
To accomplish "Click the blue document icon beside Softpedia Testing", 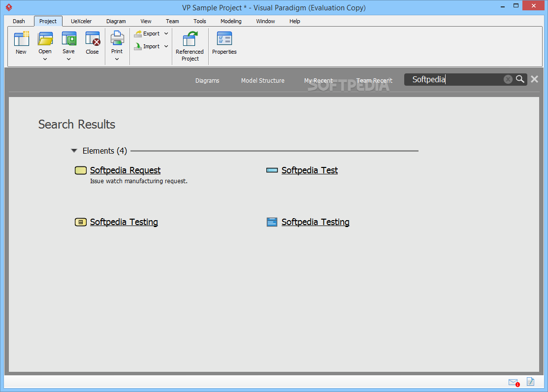I will tap(272, 222).
